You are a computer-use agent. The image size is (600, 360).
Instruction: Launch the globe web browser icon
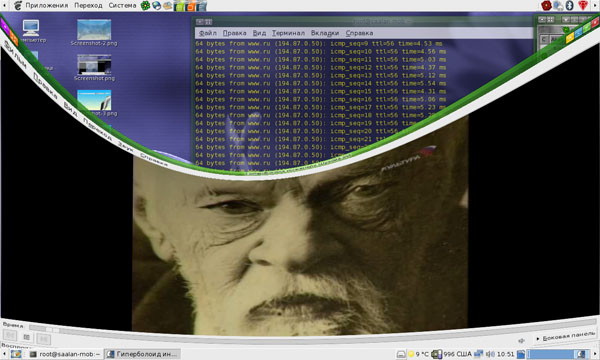pos(157,5)
